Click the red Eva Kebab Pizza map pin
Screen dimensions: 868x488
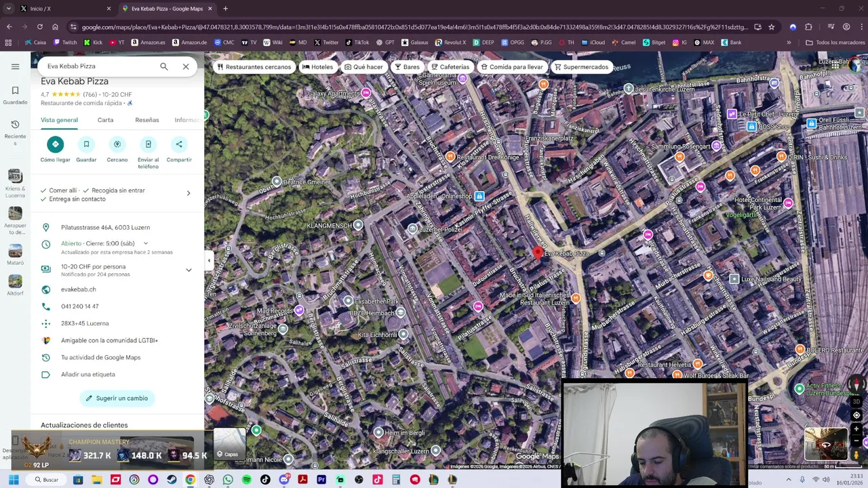[538, 253]
